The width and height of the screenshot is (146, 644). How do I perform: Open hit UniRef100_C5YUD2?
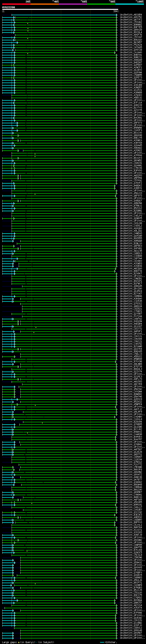[131, 22]
